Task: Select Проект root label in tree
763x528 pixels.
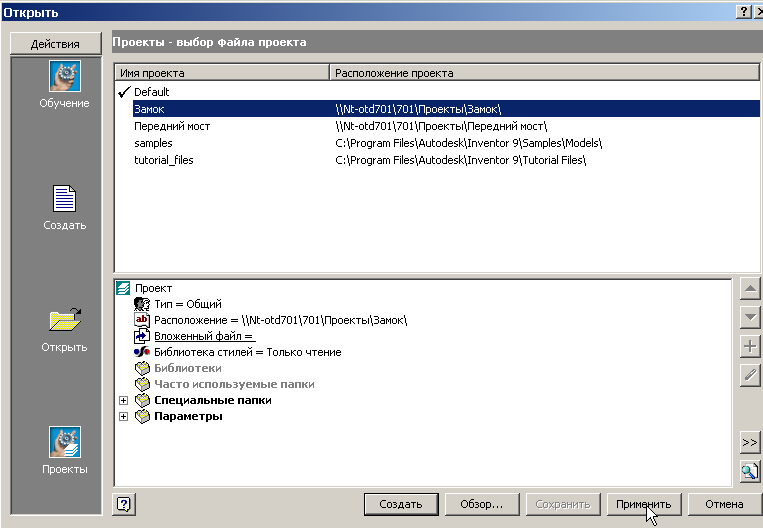Action: click(x=153, y=288)
